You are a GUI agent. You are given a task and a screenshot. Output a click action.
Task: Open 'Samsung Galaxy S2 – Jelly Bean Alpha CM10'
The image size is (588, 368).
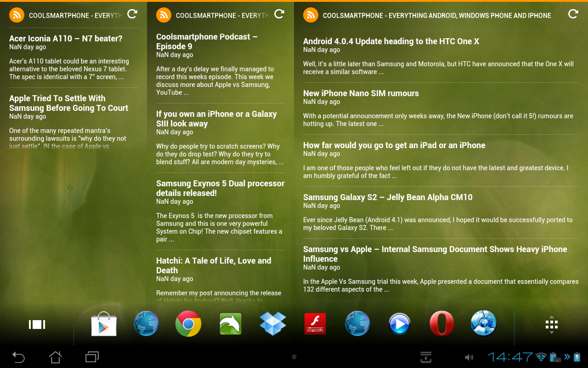tap(388, 197)
